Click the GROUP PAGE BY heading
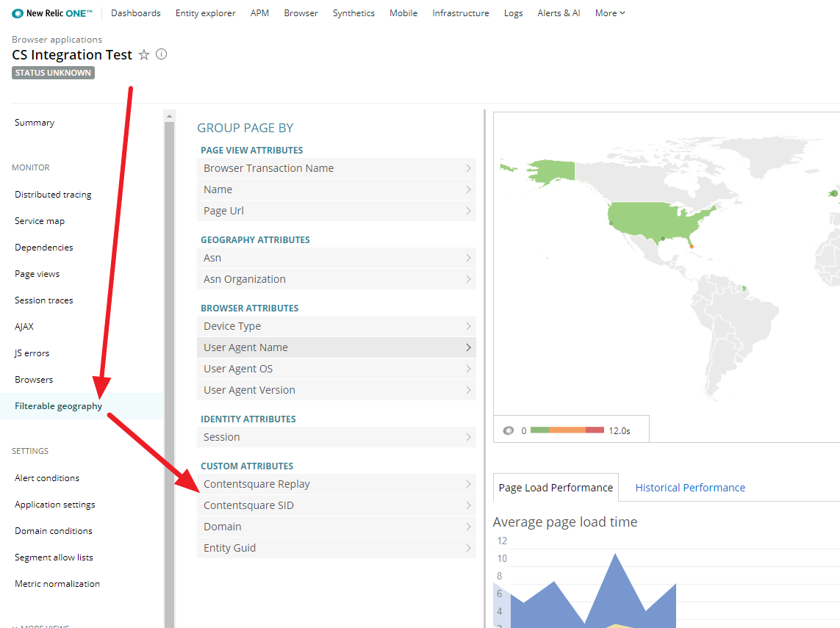Viewport: 840px width, 628px height. pyautogui.click(x=245, y=128)
